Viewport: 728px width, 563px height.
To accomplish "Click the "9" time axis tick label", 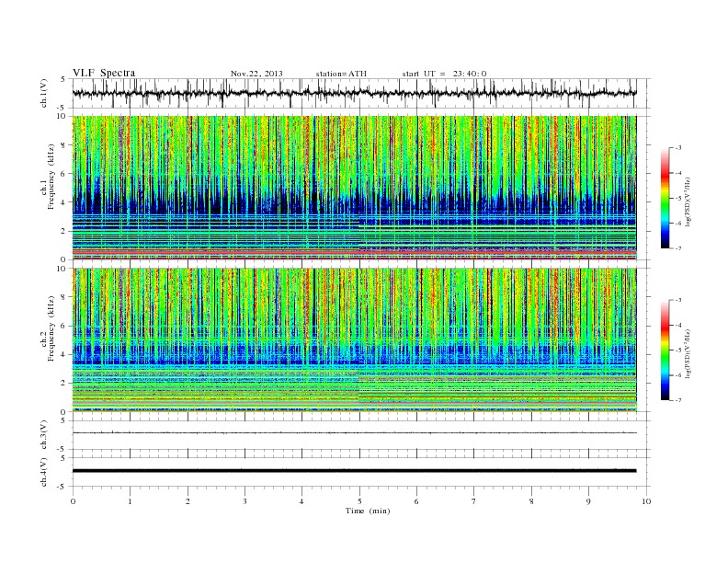I will point(588,501).
